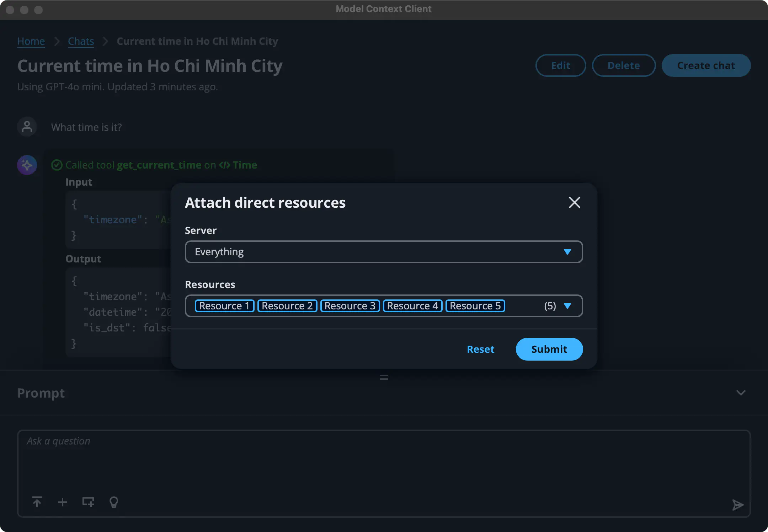The image size is (768, 532).
Task: Click the Submit button
Action: (549, 349)
